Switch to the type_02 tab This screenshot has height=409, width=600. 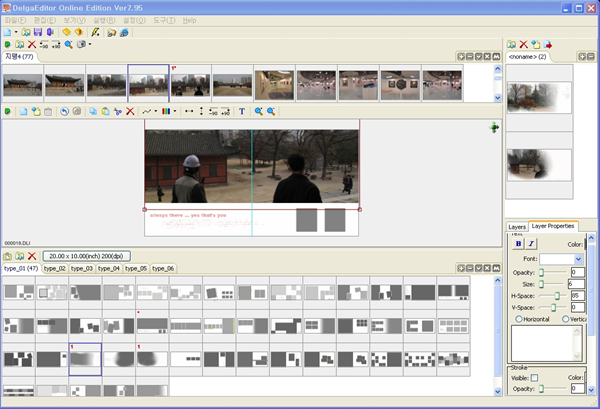[x=55, y=269]
